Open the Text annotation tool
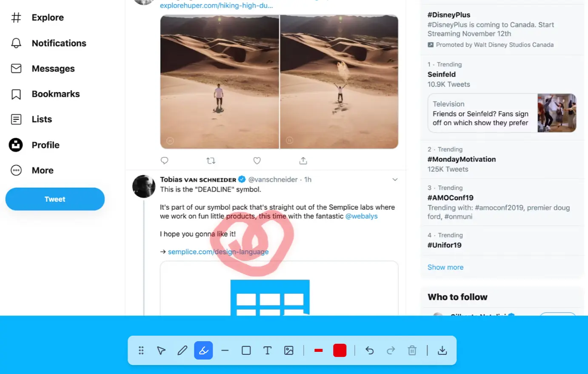The height and width of the screenshot is (374, 588). click(267, 350)
